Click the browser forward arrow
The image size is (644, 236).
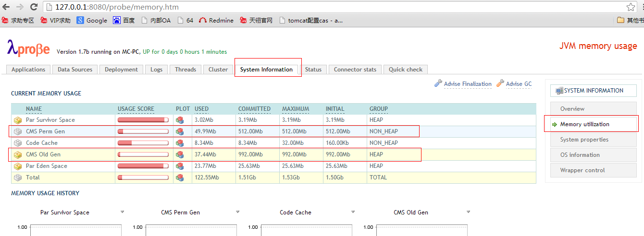click(20, 7)
